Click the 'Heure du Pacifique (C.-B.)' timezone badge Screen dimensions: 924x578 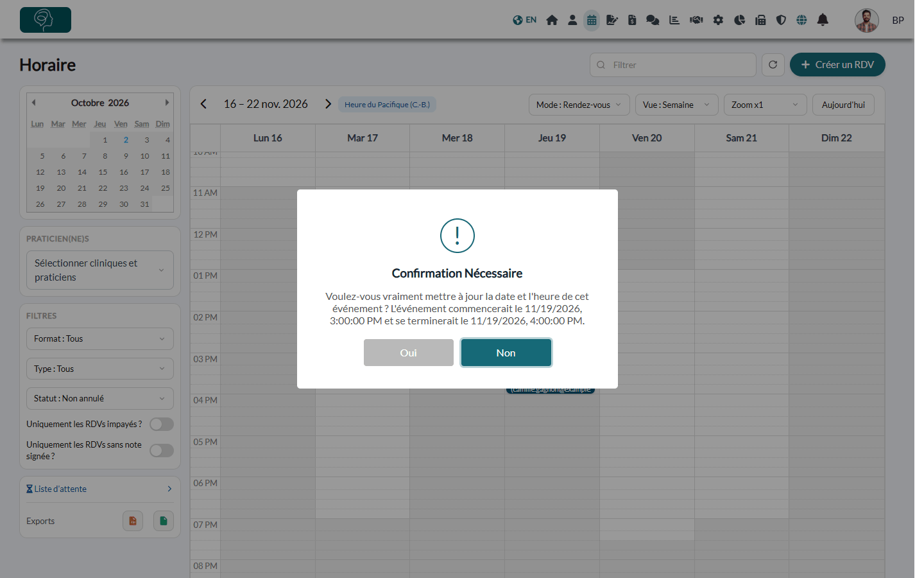[x=388, y=105]
